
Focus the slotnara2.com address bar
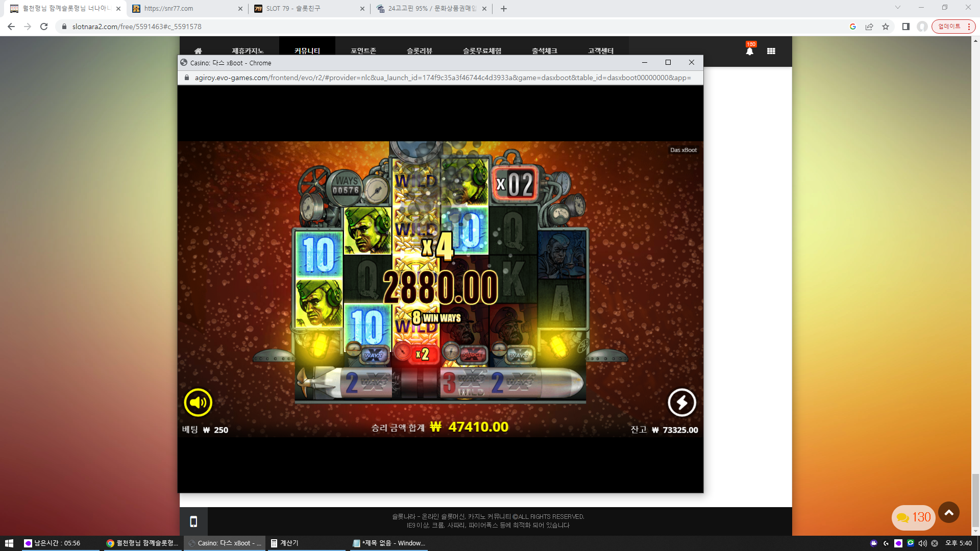point(449,27)
